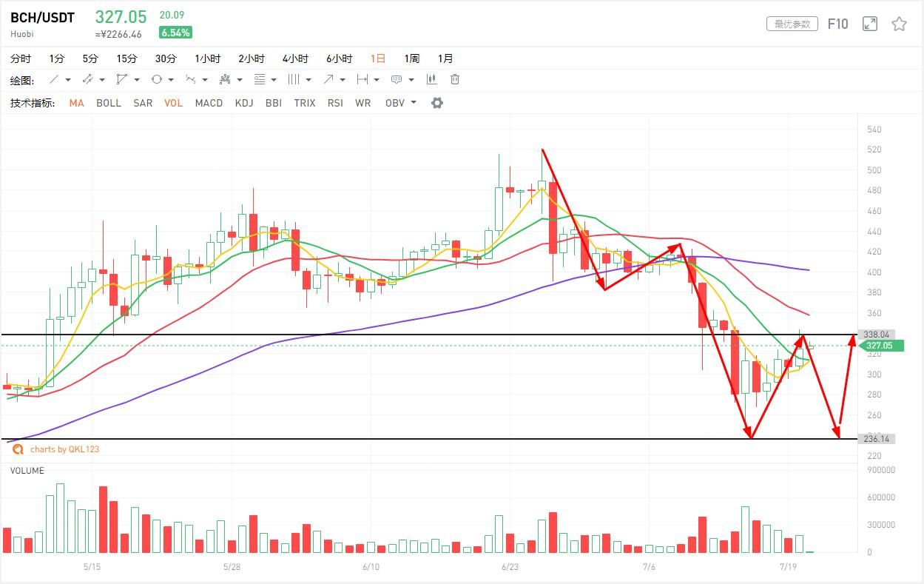924x584 pixels.
Task: Select the circle drawing tool
Action: (x=156, y=79)
